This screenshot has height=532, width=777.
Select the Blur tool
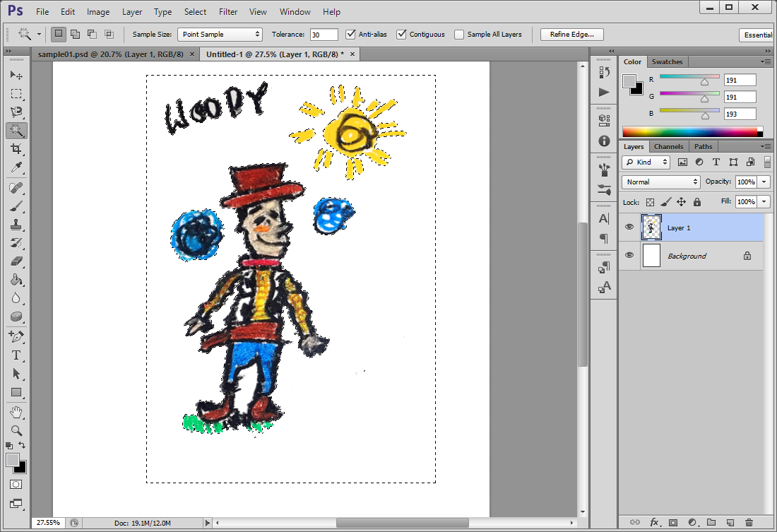click(x=16, y=298)
